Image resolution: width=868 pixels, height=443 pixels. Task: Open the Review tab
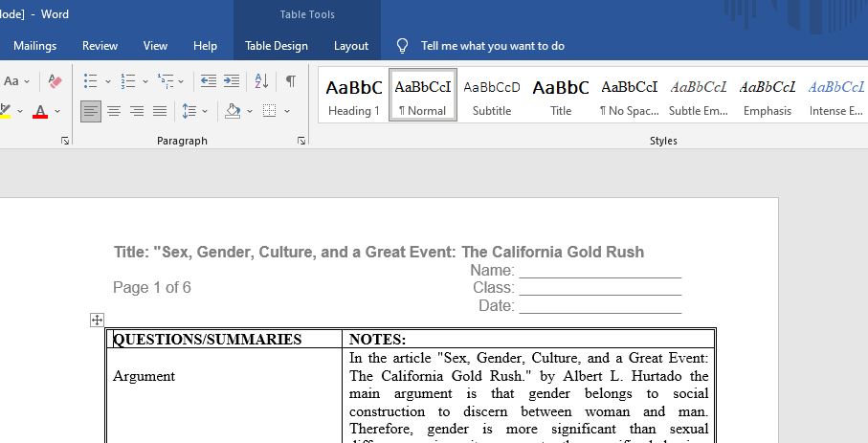pos(100,46)
